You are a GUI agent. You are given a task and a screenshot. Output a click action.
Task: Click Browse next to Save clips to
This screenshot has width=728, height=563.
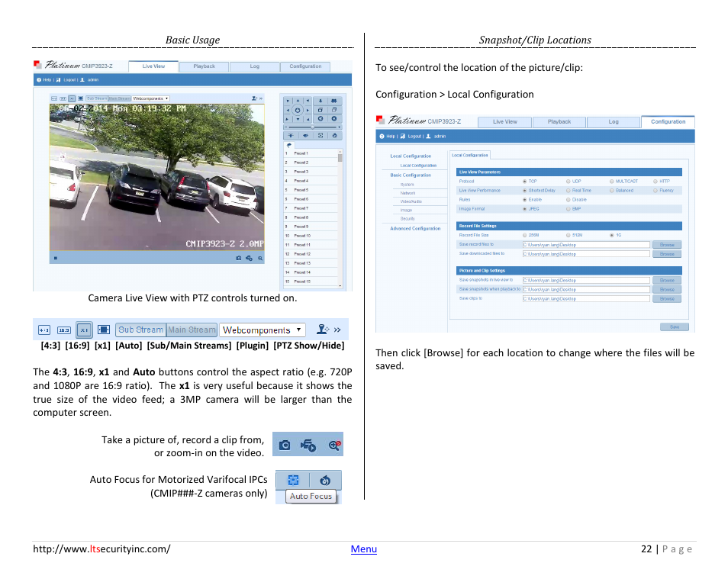pos(667,299)
